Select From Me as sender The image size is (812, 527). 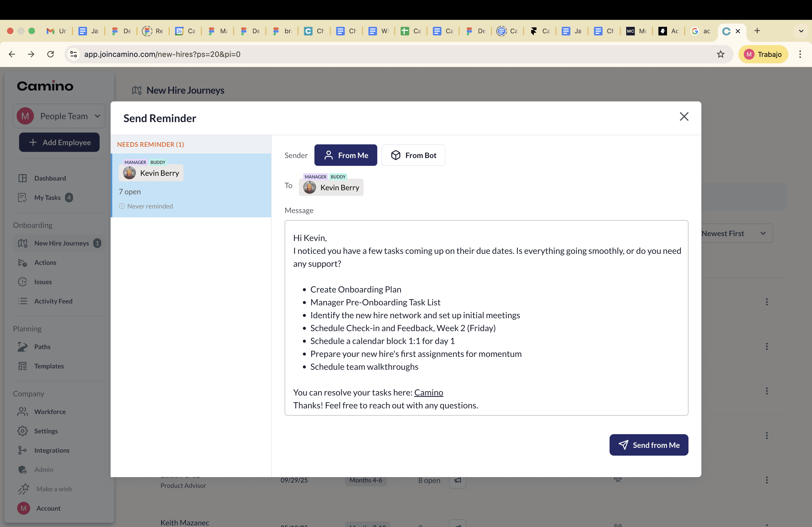346,155
